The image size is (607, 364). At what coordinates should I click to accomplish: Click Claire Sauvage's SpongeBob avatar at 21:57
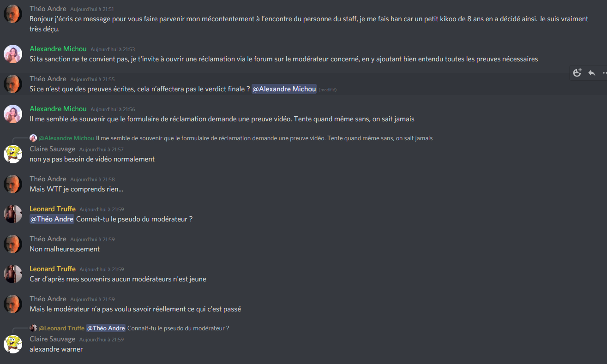tap(13, 154)
